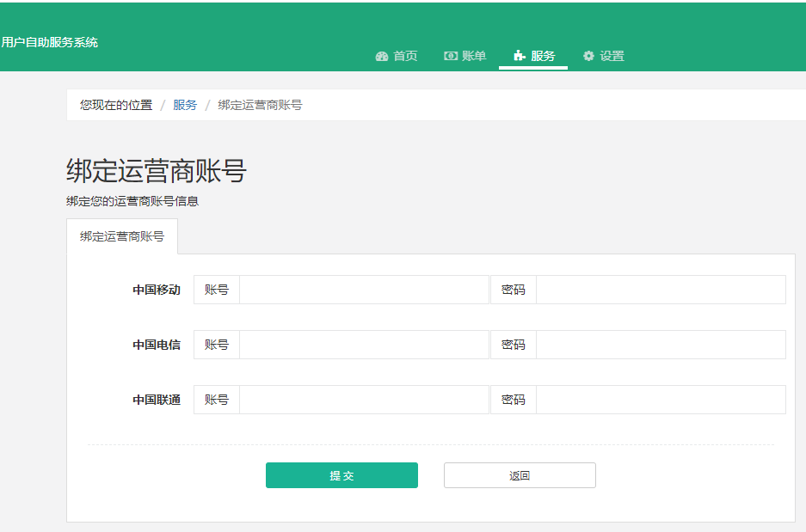Click the 密码 addon in the 中国移动 row

pyautogui.click(x=514, y=290)
